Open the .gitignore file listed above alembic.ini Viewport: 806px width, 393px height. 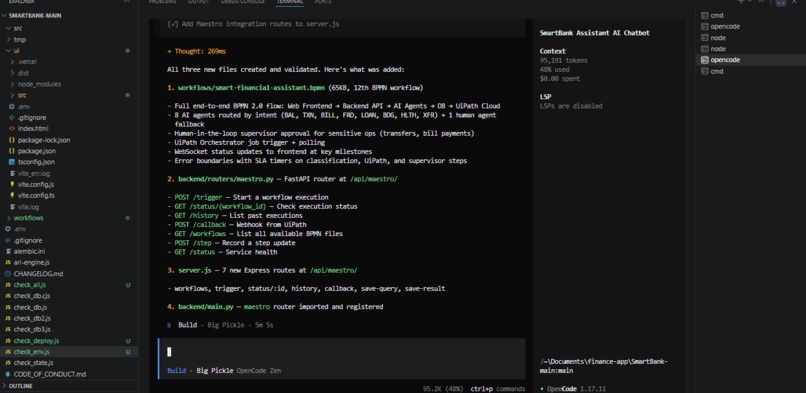pyautogui.click(x=28, y=240)
